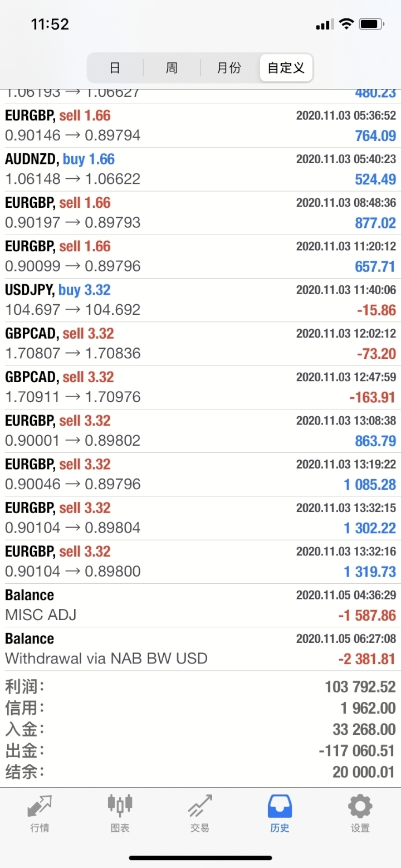Screen dimensions: 401x868
Task: Open the 交易 trade icon
Action: click(200, 807)
